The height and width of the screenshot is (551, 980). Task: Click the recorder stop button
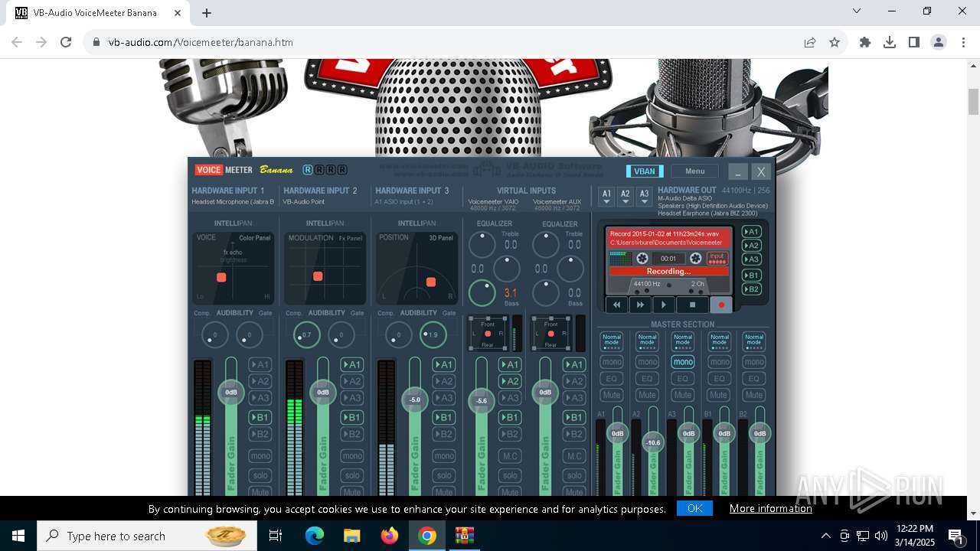692,305
